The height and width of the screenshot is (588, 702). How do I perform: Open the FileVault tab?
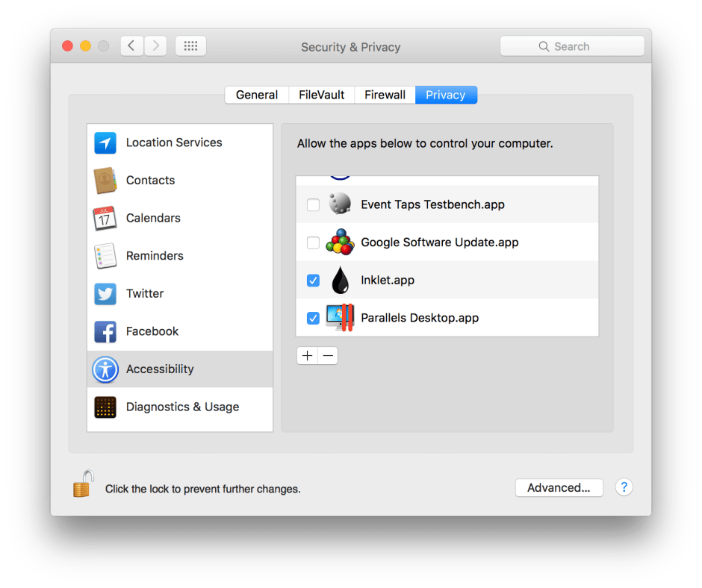(x=322, y=95)
